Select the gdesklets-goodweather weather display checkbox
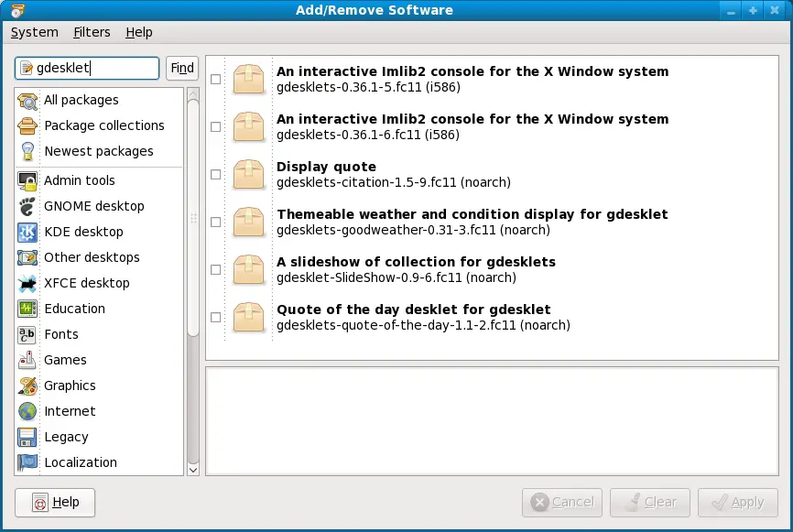Viewport: 793px width, 532px height. (215, 222)
